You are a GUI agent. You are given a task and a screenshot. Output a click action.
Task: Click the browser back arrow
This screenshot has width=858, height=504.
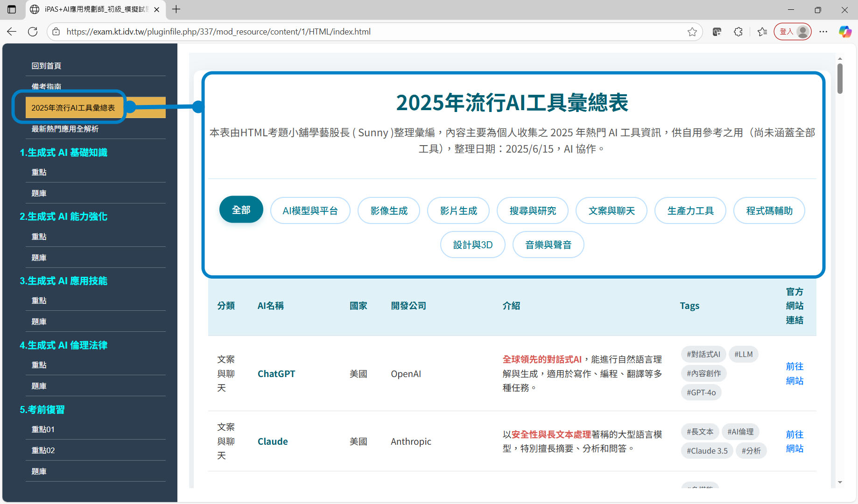point(12,32)
